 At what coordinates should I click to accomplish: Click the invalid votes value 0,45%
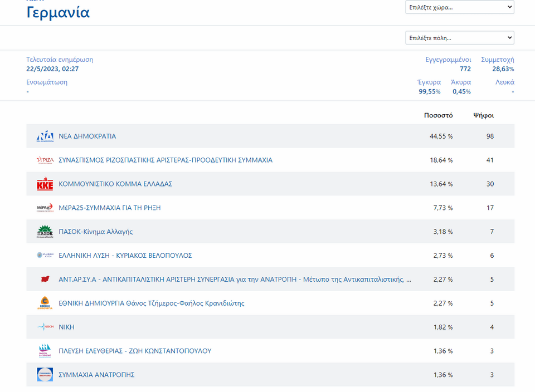[x=461, y=91]
